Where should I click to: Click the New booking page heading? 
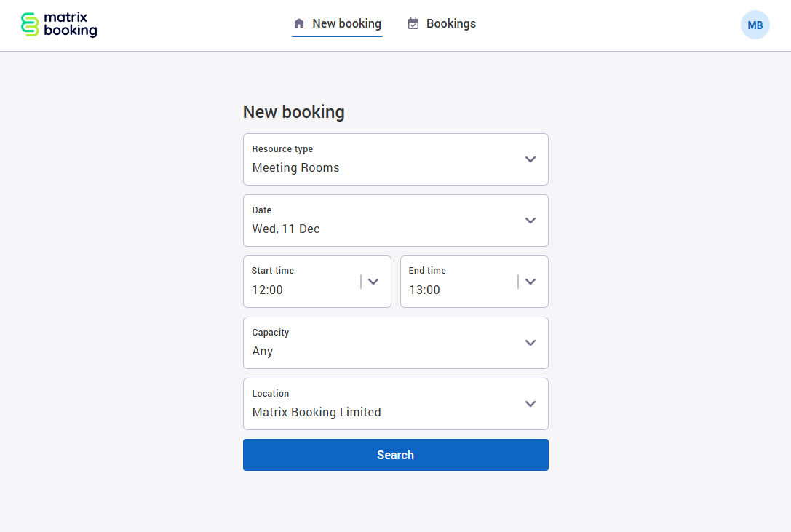pos(293,111)
